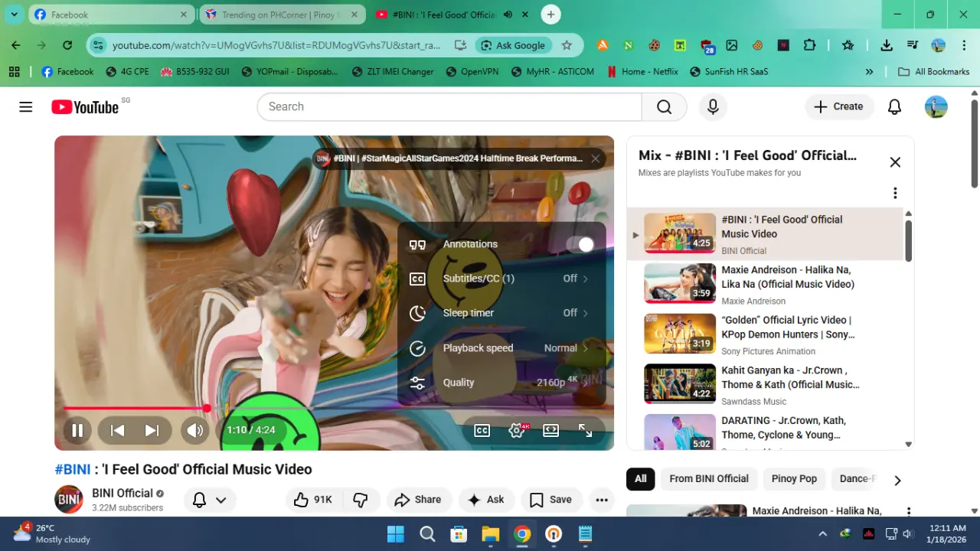
Task: Open the three-dot more actions below video
Action: [x=602, y=500]
